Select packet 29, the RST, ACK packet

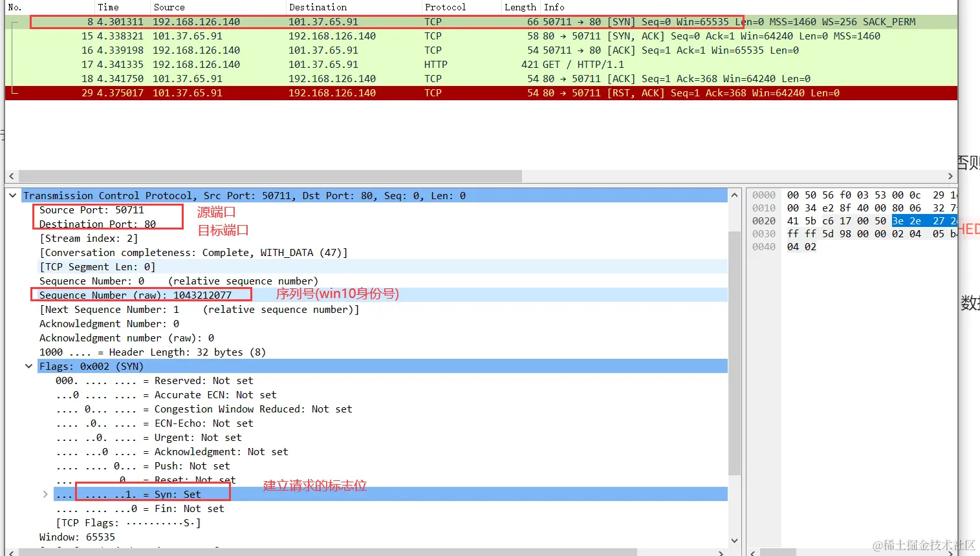point(481,92)
